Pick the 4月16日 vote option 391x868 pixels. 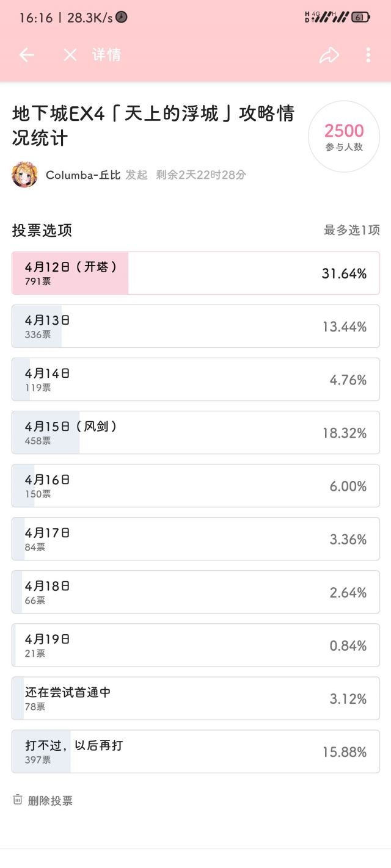click(x=195, y=485)
